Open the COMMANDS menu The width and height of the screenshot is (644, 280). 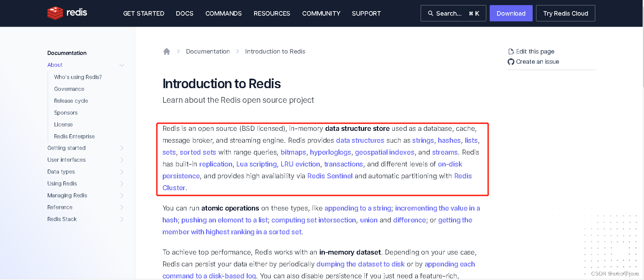[x=223, y=14]
